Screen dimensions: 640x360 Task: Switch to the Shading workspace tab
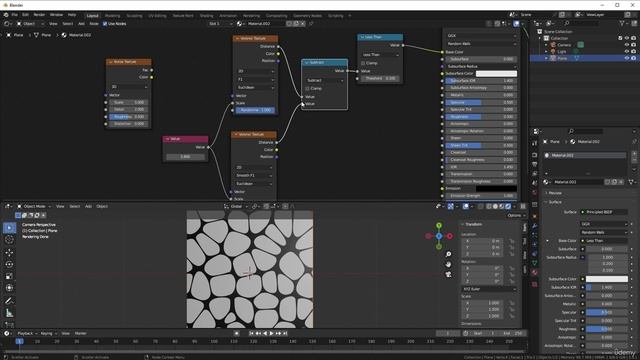pyautogui.click(x=207, y=16)
